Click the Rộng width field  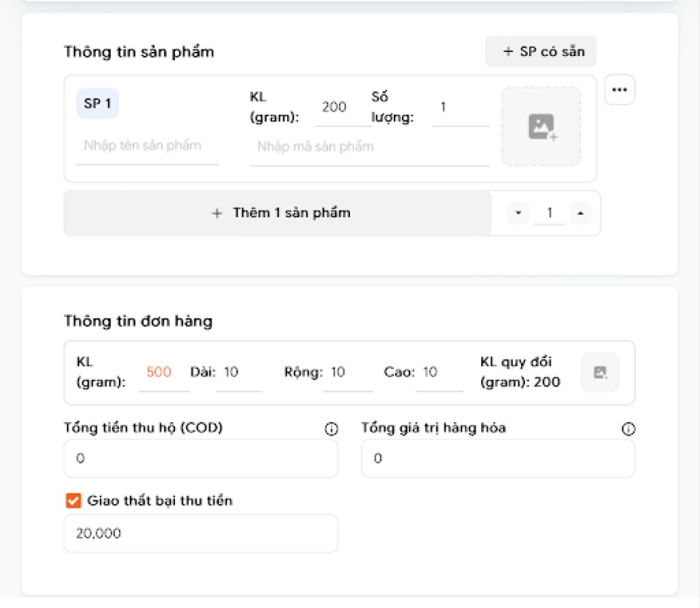(x=347, y=372)
